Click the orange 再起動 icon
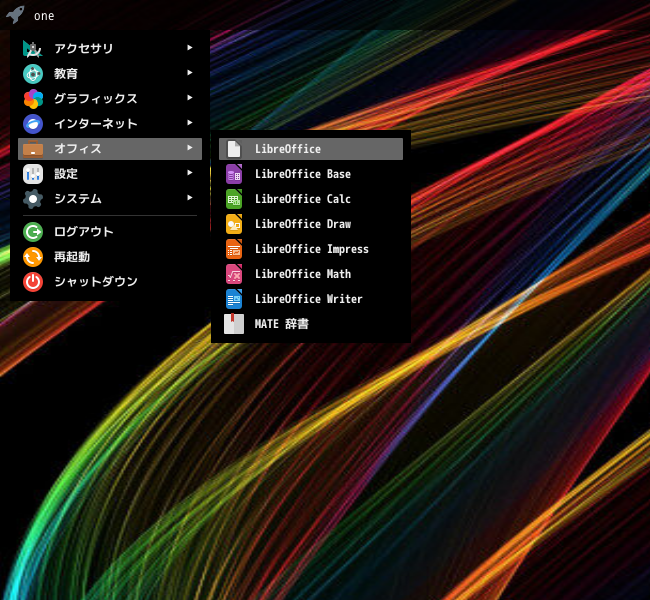This screenshot has height=600, width=650. [33, 257]
